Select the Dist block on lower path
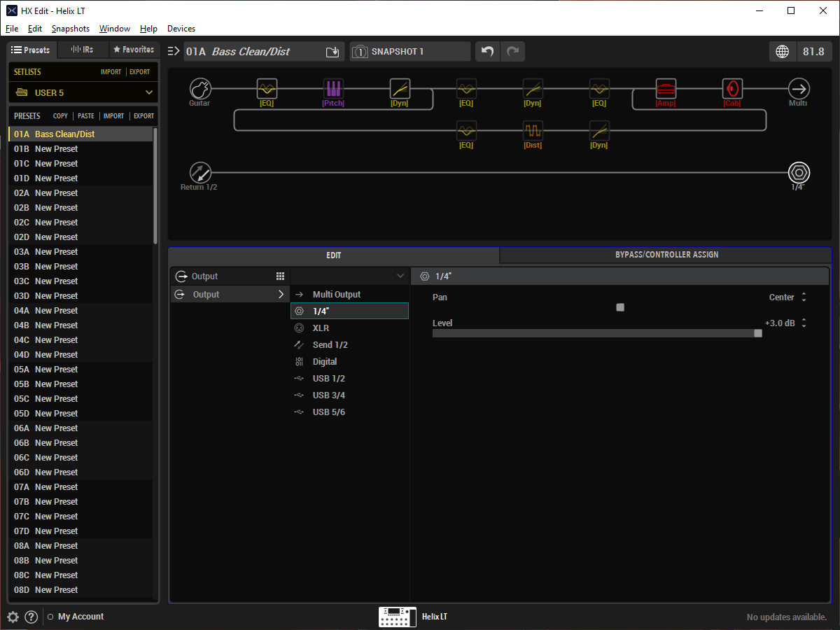The width and height of the screenshot is (840, 630). point(533,131)
